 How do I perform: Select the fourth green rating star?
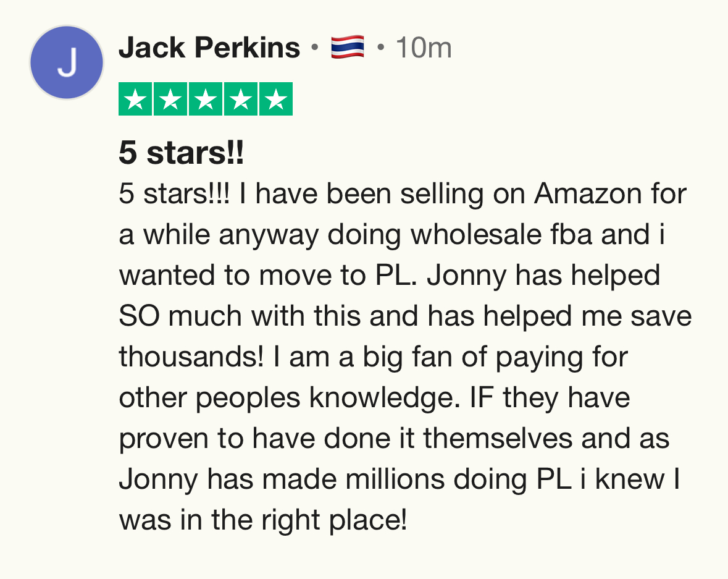click(x=241, y=98)
